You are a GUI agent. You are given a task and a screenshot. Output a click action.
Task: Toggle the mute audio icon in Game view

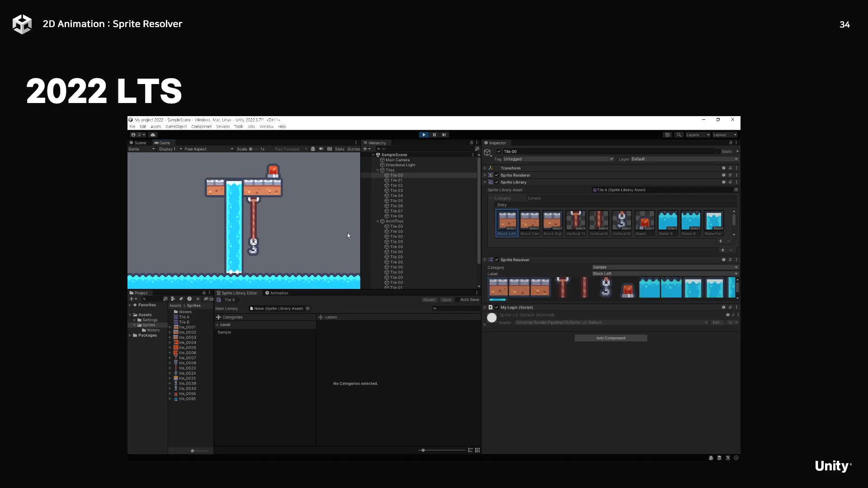[x=321, y=149]
